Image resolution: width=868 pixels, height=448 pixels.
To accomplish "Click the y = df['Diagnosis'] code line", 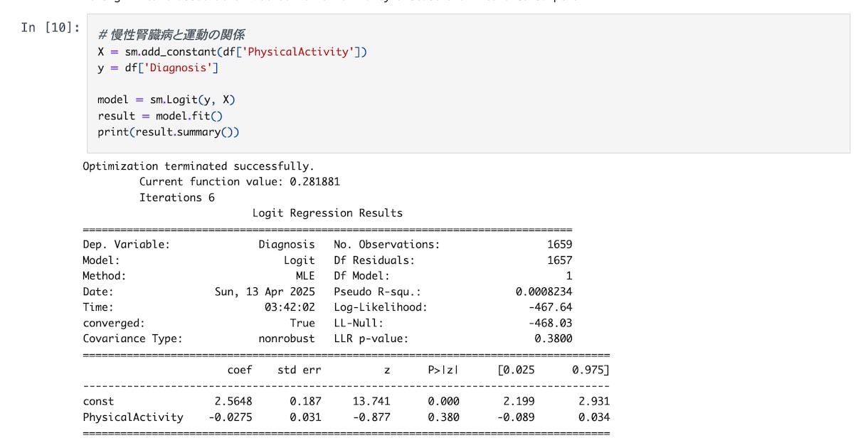I will (x=158, y=68).
